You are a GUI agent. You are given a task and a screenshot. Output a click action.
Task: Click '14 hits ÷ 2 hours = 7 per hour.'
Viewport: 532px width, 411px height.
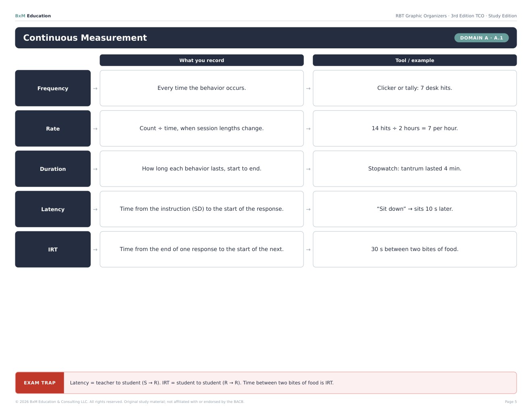415,129
